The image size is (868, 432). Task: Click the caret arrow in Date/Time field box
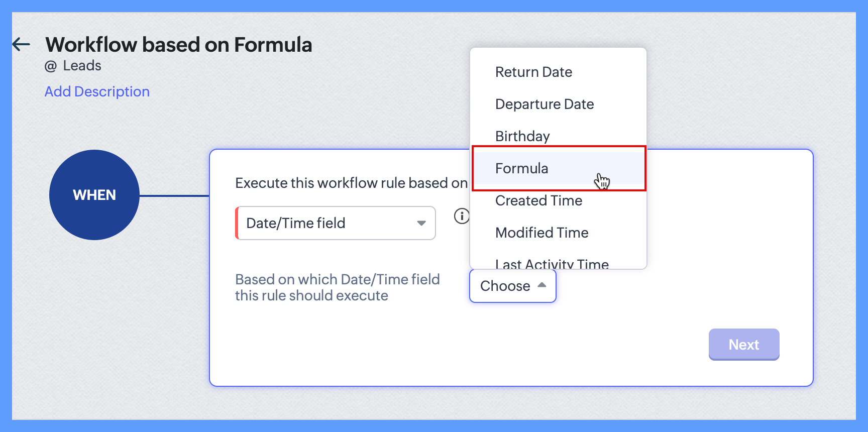[x=421, y=223]
